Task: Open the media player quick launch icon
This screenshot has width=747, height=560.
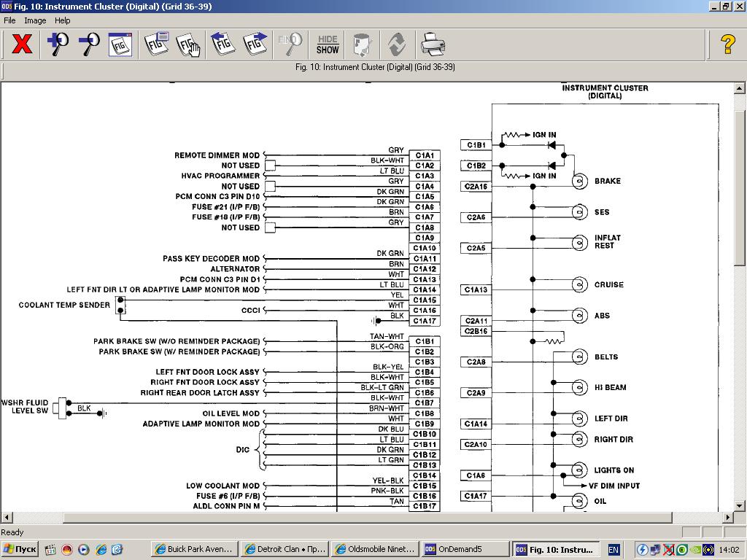Action: (x=84, y=550)
